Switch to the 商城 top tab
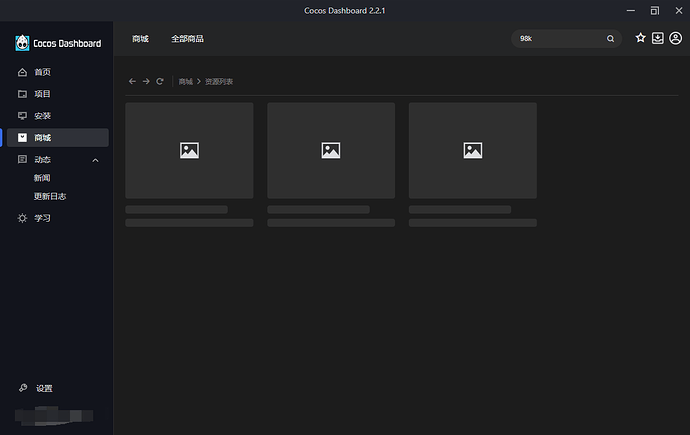 tap(140, 39)
